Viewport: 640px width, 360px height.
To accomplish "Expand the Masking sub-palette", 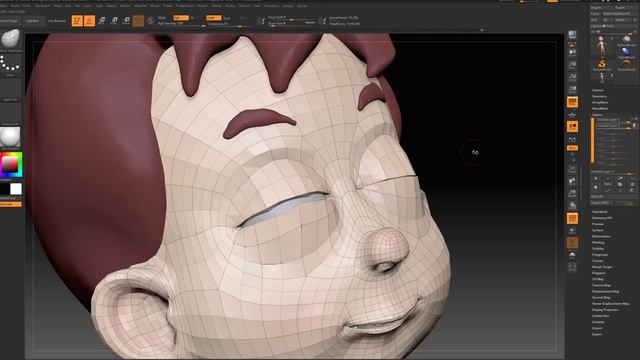I will [598, 242].
